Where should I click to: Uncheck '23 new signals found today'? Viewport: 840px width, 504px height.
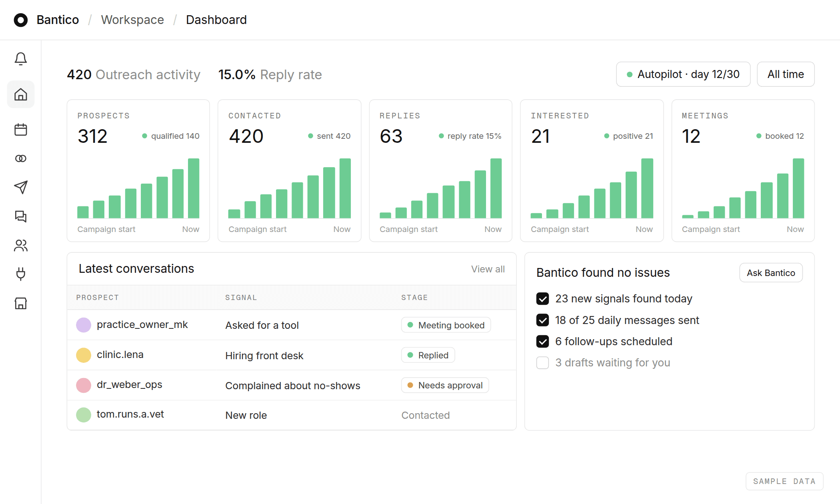(542, 299)
